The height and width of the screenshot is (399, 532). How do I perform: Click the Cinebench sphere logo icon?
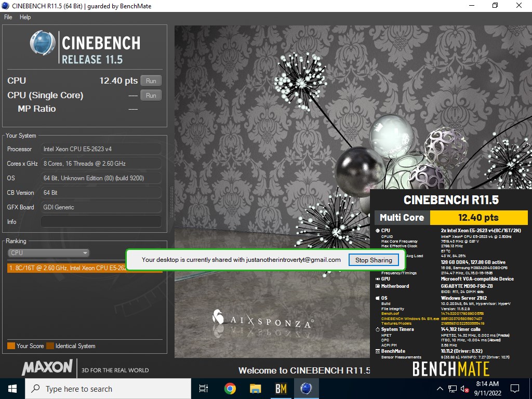[43, 43]
